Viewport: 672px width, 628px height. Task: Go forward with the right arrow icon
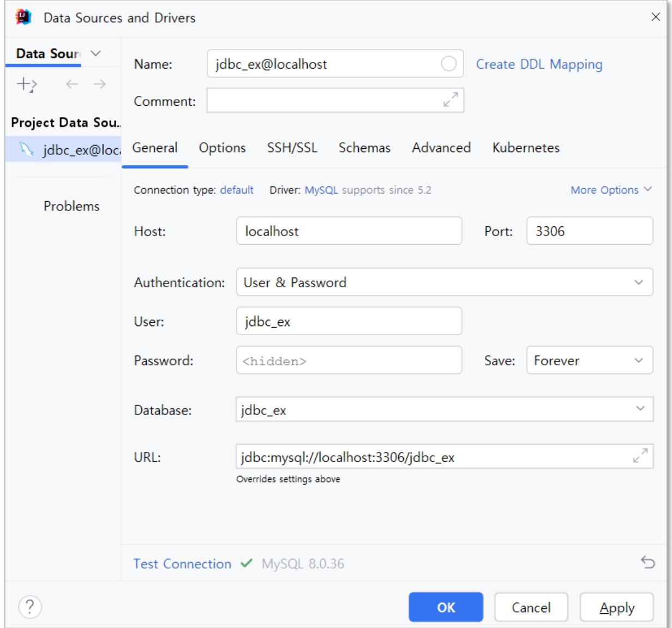coord(99,84)
